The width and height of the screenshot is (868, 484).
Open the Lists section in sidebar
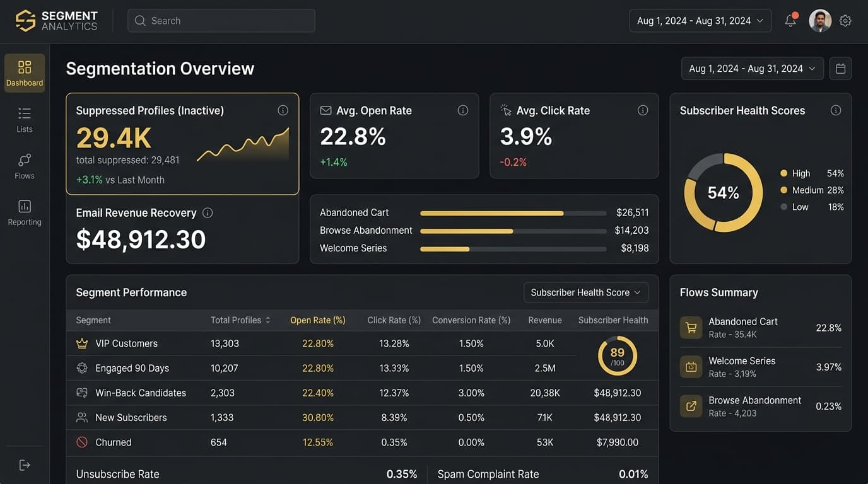point(25,120)
